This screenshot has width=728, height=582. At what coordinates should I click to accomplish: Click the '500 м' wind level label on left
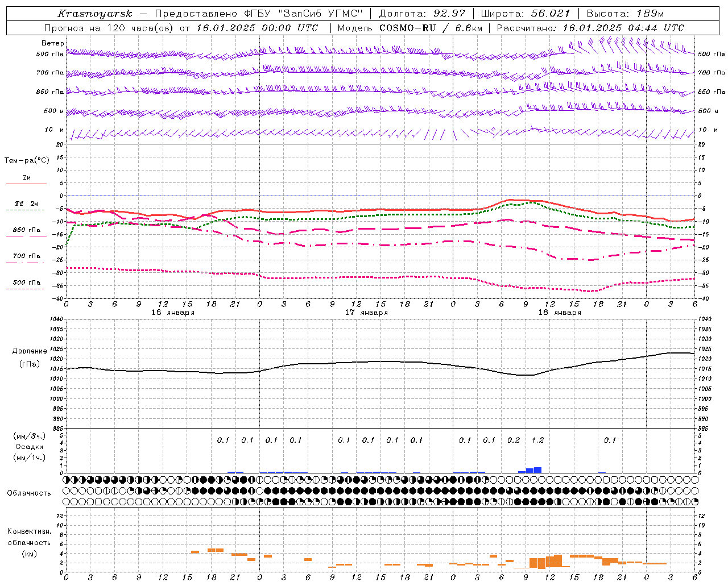click(54, 111)
